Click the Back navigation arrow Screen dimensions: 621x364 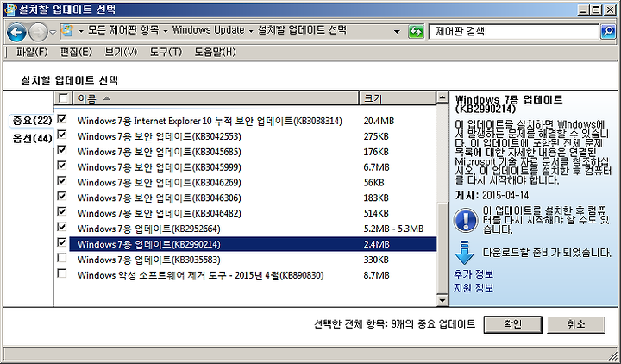(16, 32)
